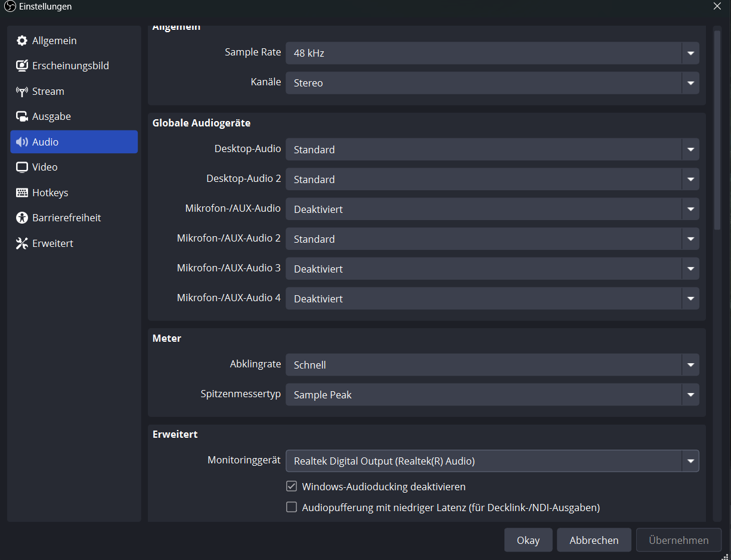This screenshot has width=731, height=560.
Task: Open the Abklingrate dropdown
Action: point(492,365)
